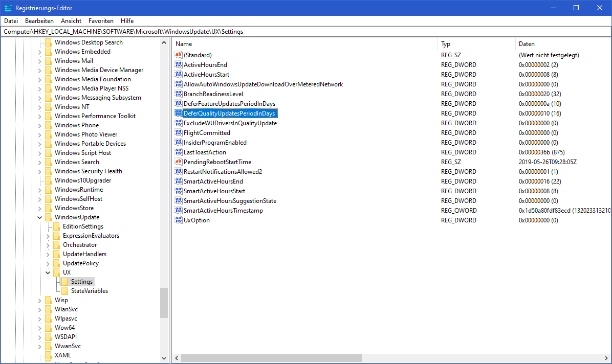Viewport: 612px width, 364px height.
Task: Click the horizontal scrollbar's right arrow
Action: pyautogui.click(x=606, y=358)
